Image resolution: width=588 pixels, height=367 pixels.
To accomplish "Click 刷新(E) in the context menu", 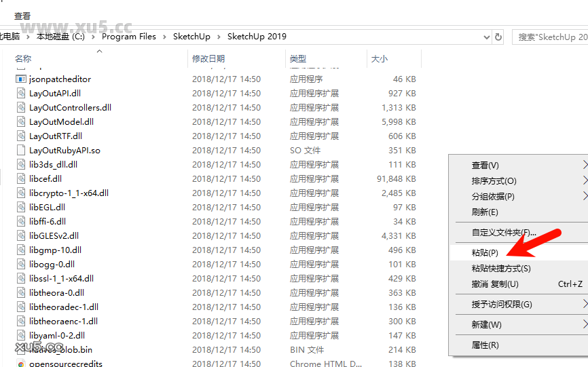I will coord(485,212).
